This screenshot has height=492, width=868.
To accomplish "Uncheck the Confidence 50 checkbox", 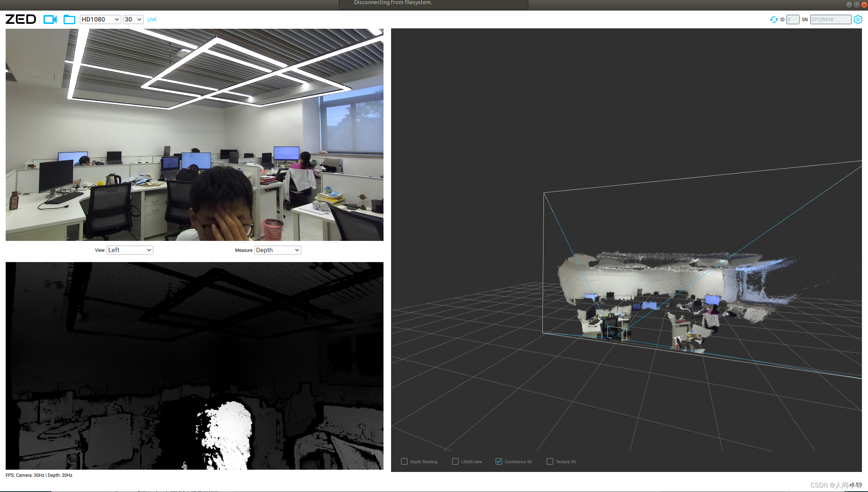I will (499, 461).
